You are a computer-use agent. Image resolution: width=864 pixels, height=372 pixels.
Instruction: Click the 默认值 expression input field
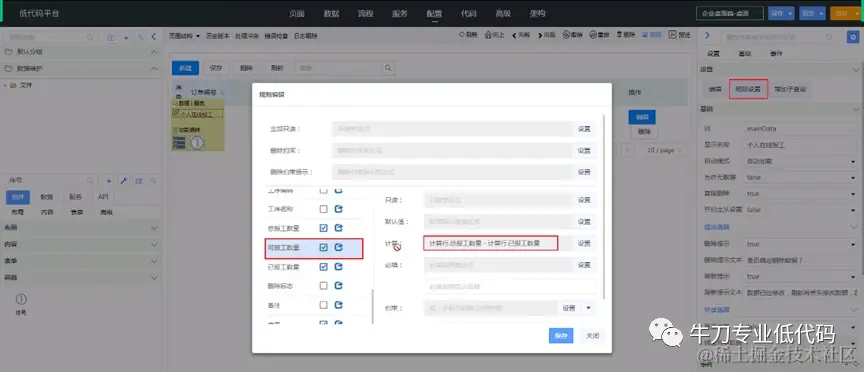pyautogui.click(x=498, y=222)
